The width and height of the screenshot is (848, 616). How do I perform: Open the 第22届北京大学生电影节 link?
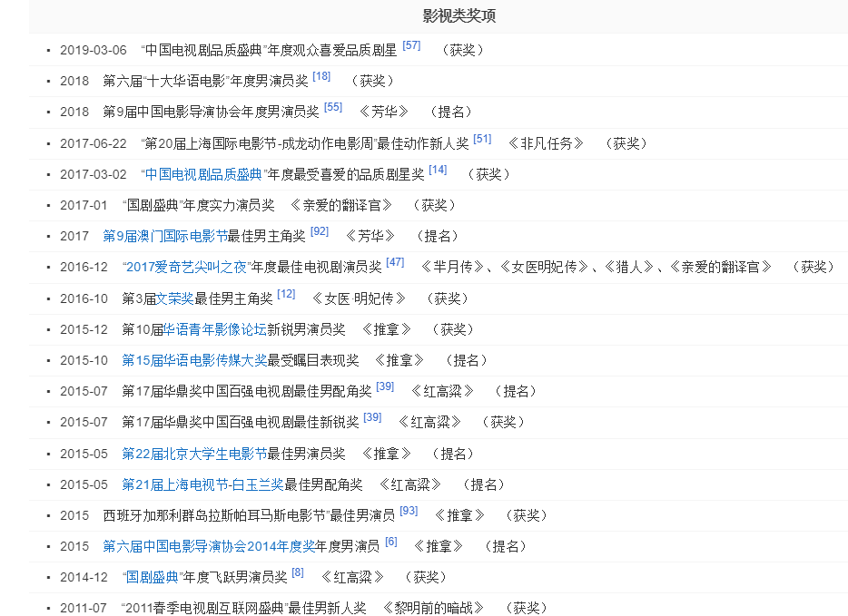tap(194, 454)
